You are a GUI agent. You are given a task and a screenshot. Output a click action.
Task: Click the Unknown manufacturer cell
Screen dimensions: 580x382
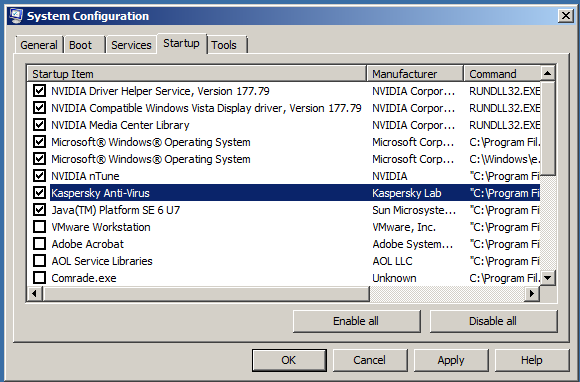(394, 278)
